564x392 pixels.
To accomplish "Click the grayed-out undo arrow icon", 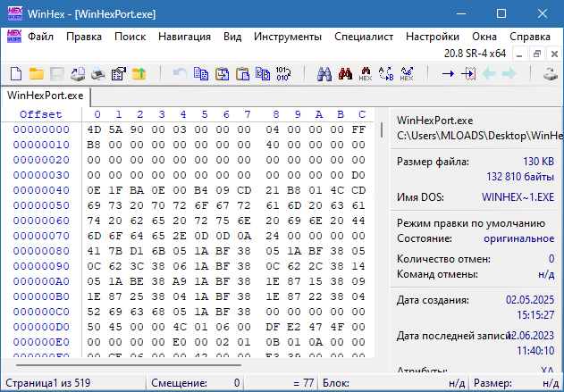I will click(180, 73).
